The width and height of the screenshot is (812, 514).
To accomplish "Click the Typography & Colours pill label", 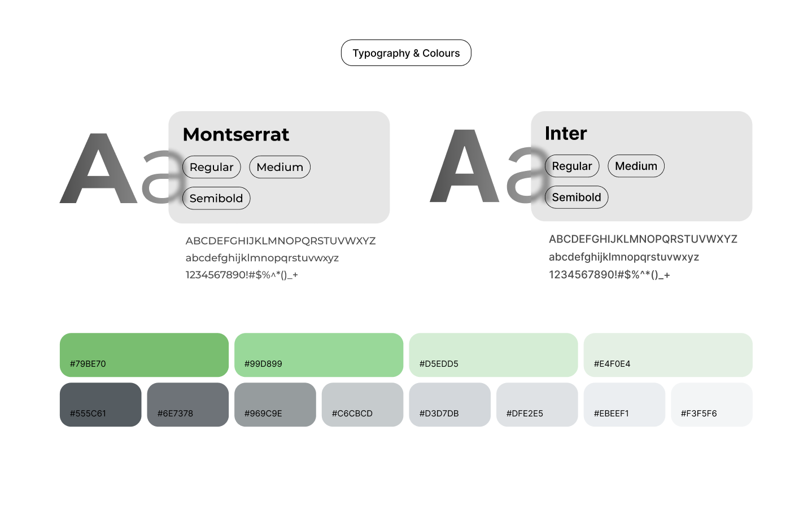I will (406, 53).
